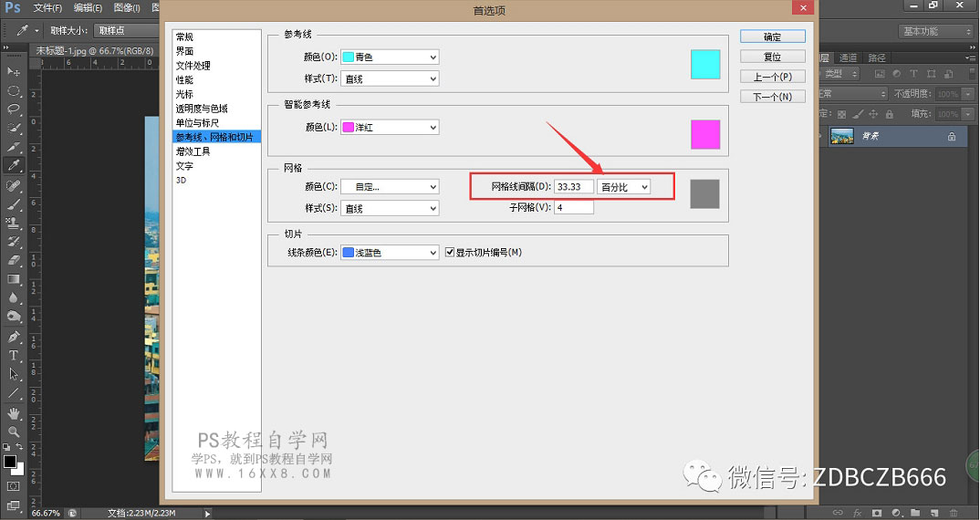Open the 线条颜色 浅蓝色 dropdown
Image resolution: width=980 pixels, height=520 pixels.
[390, 253]
